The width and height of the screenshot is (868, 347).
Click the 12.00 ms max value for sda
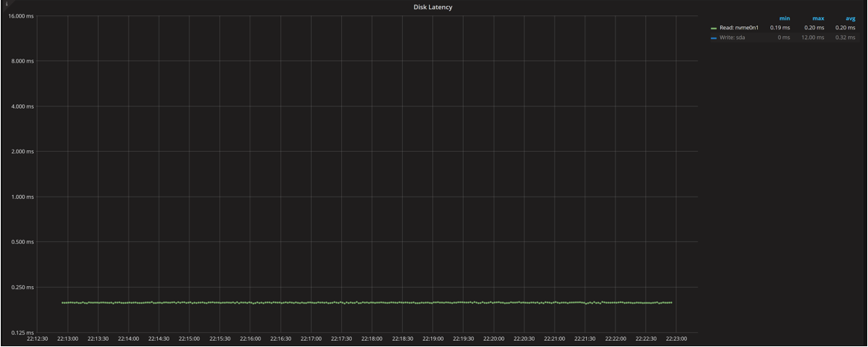click(x=813, y=38)
